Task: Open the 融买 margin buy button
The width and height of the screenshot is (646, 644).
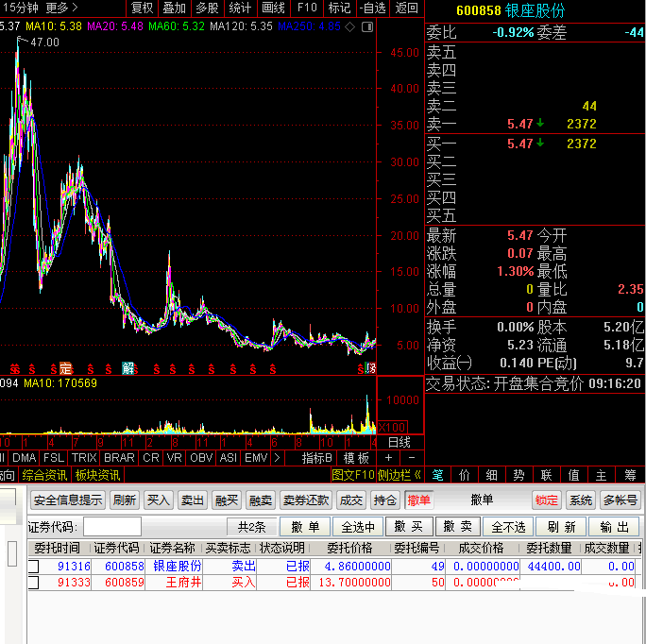Action: (226, 500)
